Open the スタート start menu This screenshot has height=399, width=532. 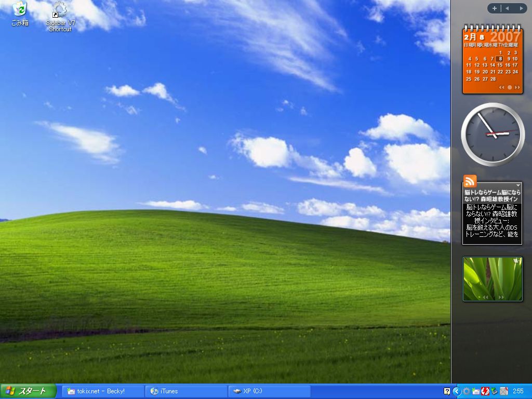pyautogui.click(x=28, y=391)
